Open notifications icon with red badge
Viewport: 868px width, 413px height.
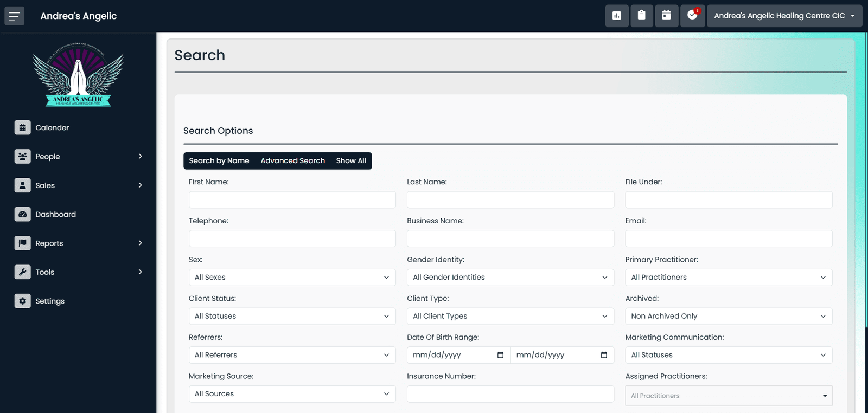692,16
